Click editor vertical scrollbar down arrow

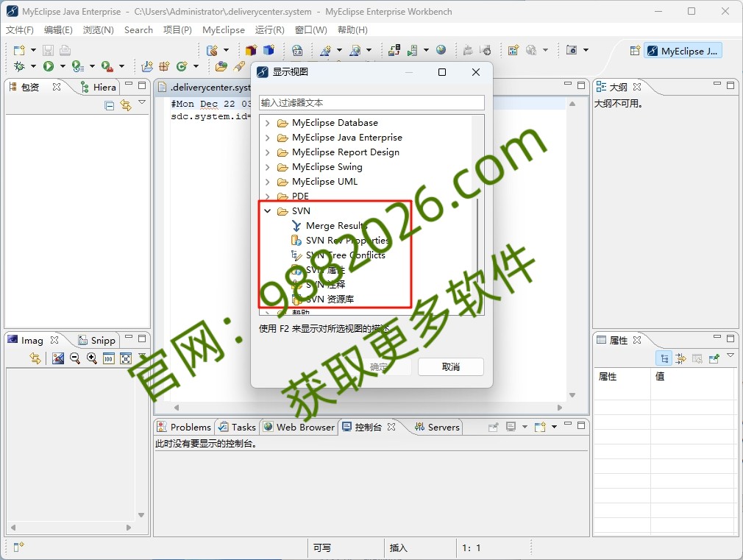point(572,395)
